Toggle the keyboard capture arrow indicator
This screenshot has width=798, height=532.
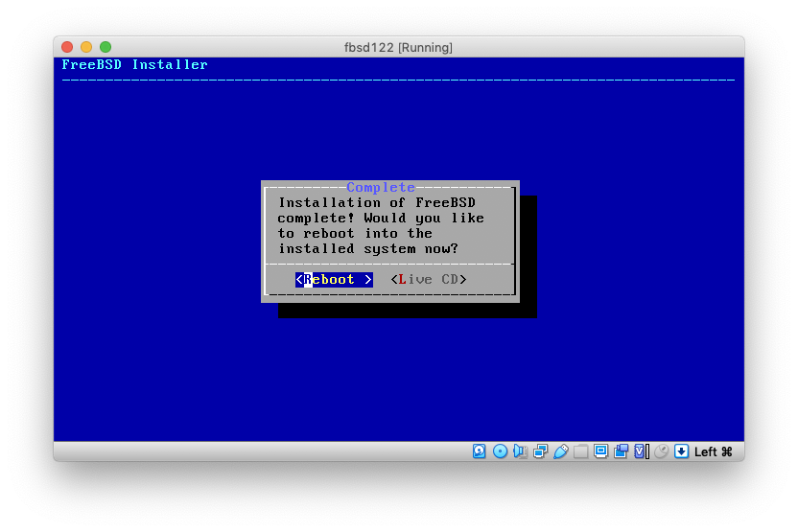[x=681, y=451]
